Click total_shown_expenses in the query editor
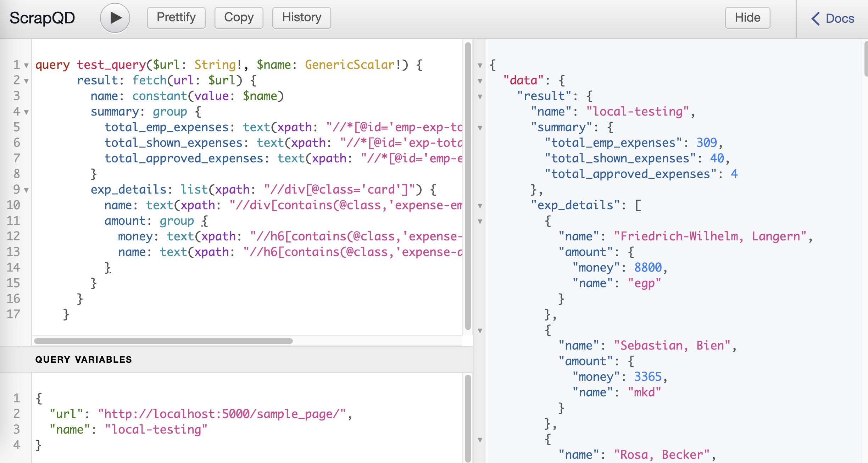Viewport: 868px width, 463px height. tap(173, 143)
